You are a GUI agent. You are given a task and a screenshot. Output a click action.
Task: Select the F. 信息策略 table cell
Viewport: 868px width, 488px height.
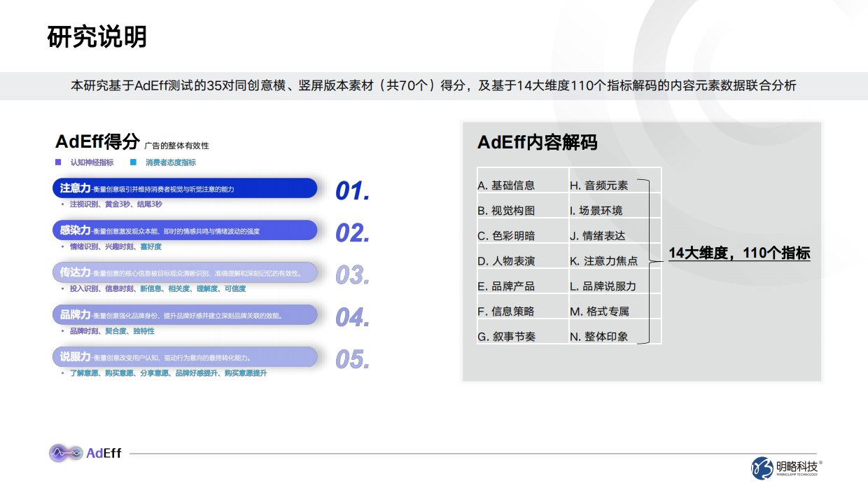click(x=523, y=307)
